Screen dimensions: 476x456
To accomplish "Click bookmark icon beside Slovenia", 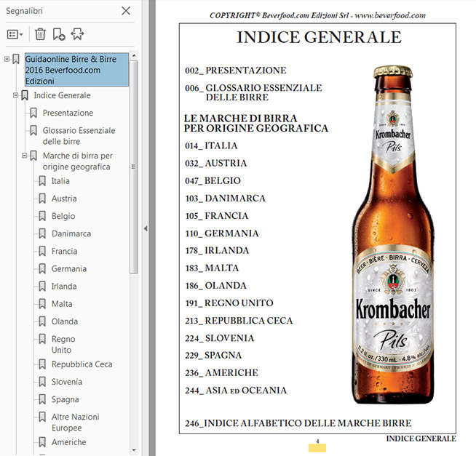I will click(x=42, y=382).
